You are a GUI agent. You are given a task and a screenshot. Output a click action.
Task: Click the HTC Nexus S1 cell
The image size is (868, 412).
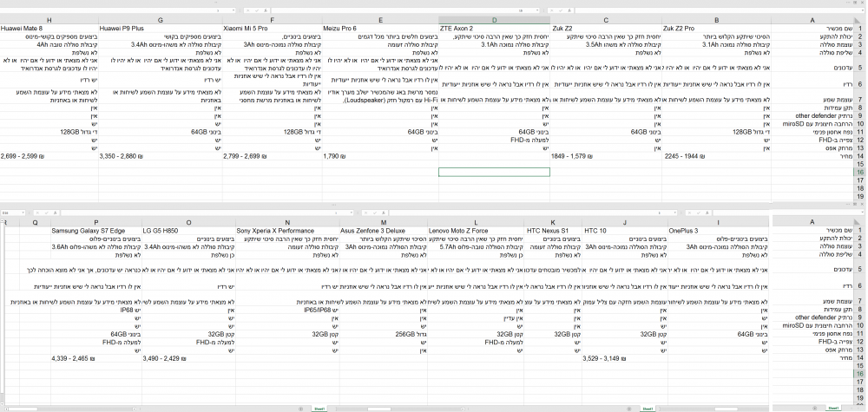tap(553, 231)
